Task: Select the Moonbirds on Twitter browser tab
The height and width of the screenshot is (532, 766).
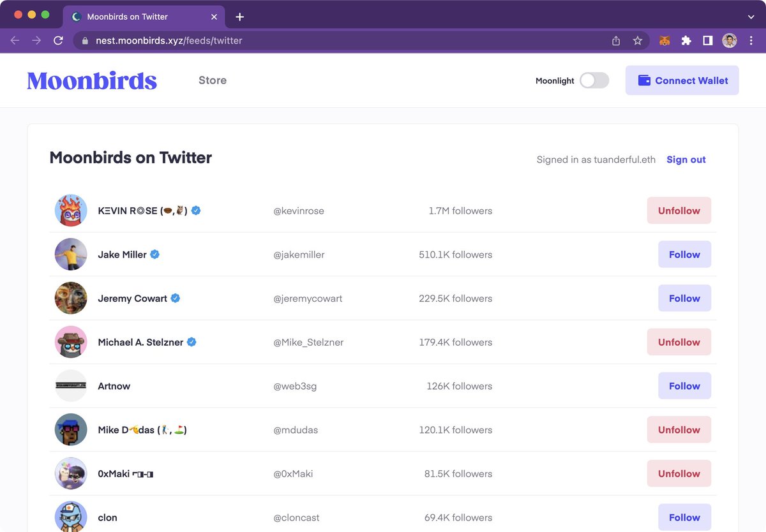Action: [x=144, y=17]
